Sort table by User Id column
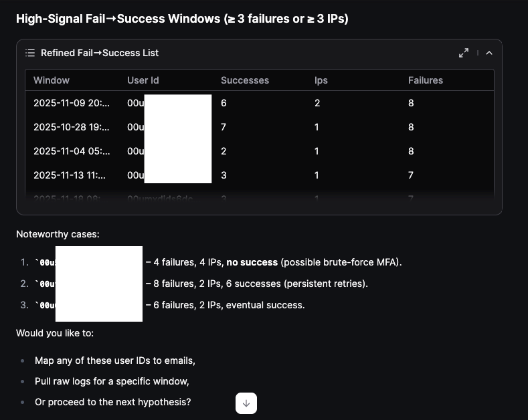This screenshot has height=420, width=528. [x=143, y=80]
